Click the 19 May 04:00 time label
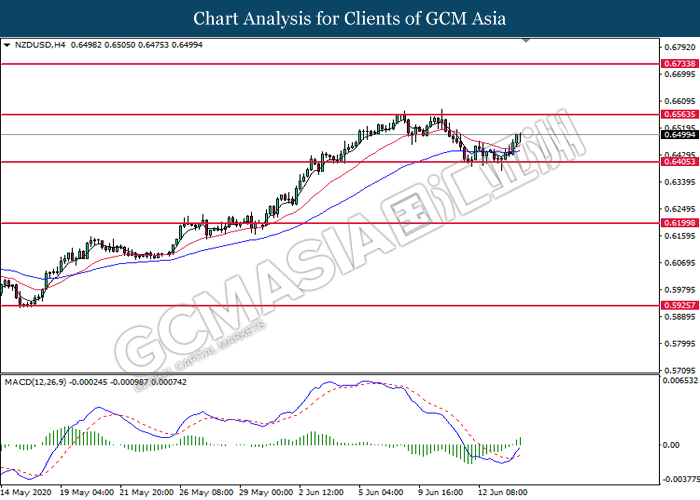700x500 pixels. [x=87, y=492]
